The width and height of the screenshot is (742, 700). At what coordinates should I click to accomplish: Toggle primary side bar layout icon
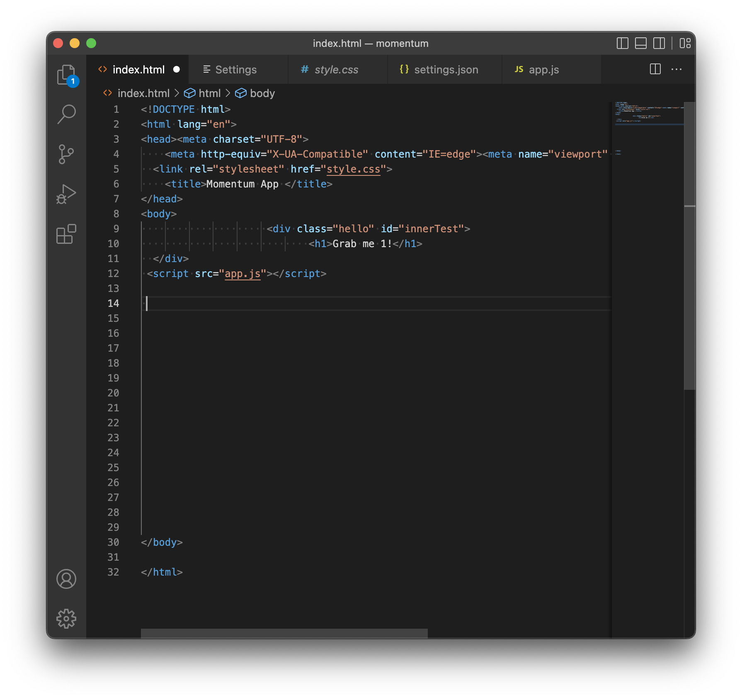pos(623,43)
